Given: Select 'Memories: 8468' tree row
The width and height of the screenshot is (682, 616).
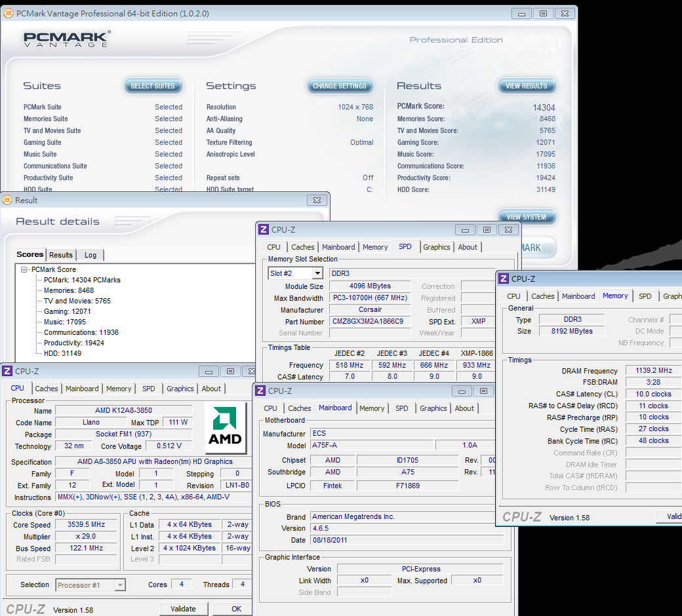Looking at the screenshot, I should click(x=69, y=290).
